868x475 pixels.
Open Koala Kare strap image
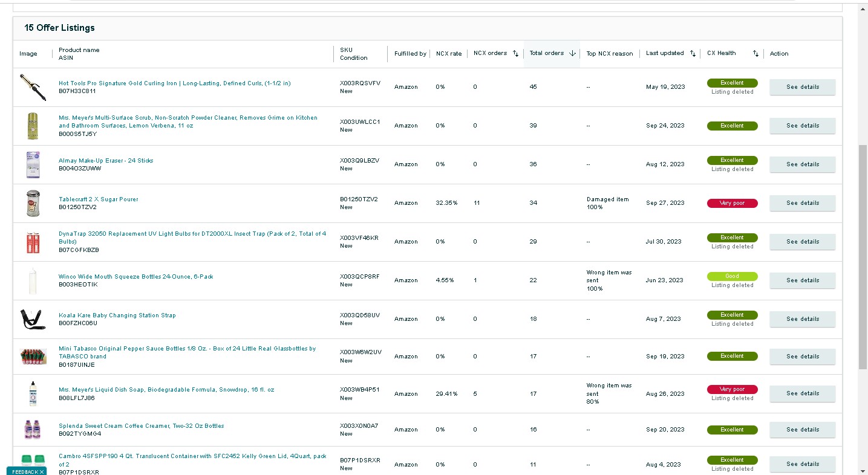pyautogui.click(x=33, y=319)
